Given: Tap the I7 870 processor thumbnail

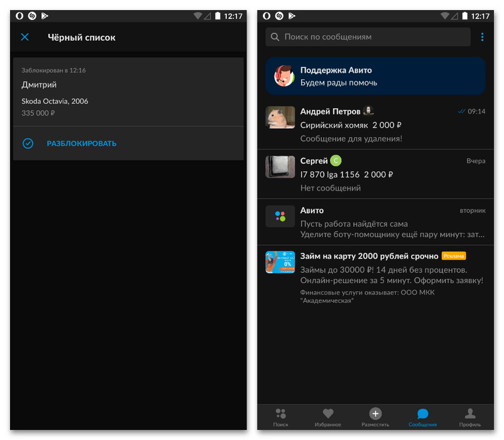Looking at the screenshot, I should [x=280, y=167].
